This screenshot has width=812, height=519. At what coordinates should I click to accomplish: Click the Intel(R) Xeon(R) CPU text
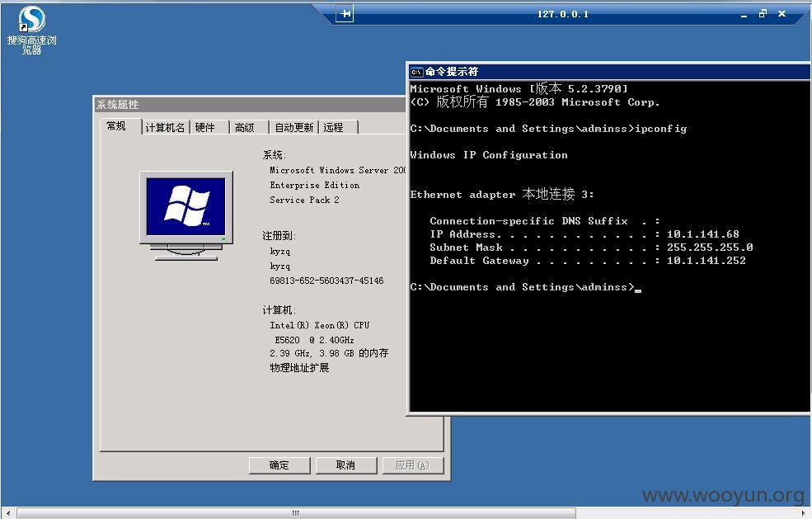(x=320, y=325)
